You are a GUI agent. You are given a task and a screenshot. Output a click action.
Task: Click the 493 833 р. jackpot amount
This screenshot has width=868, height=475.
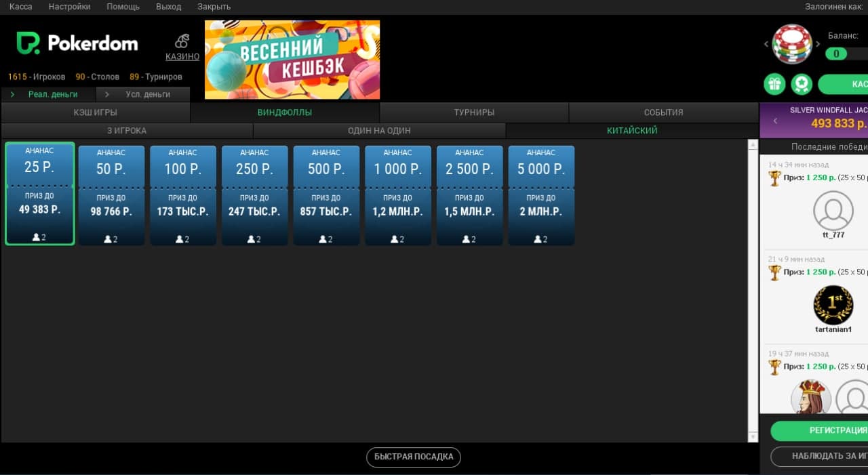pos(839,123)
